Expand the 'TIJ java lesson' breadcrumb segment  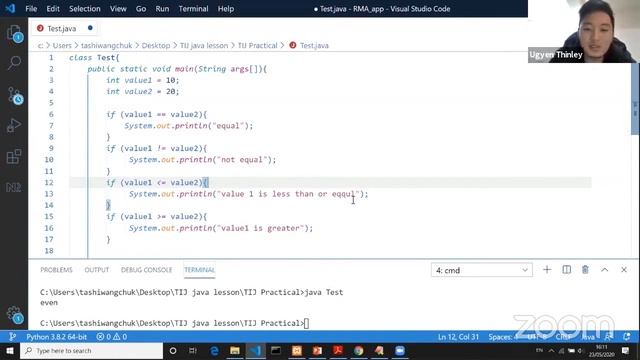pyautogui.click(x=204, y=45)
